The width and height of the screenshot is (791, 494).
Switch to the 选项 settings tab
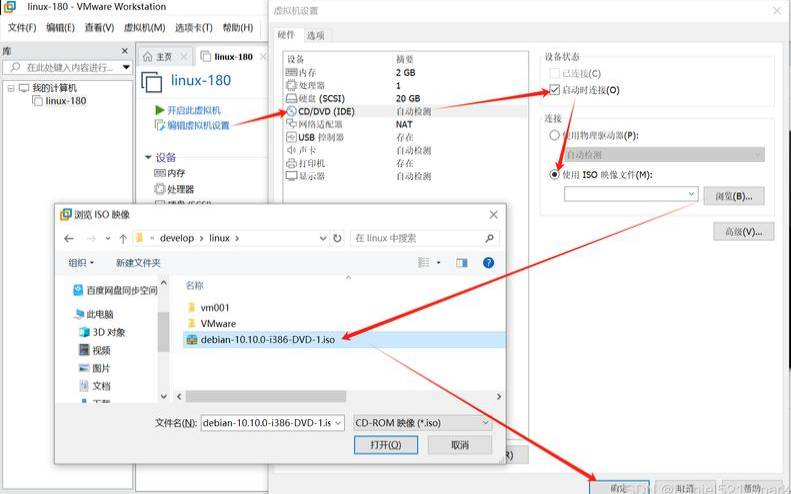315,35
